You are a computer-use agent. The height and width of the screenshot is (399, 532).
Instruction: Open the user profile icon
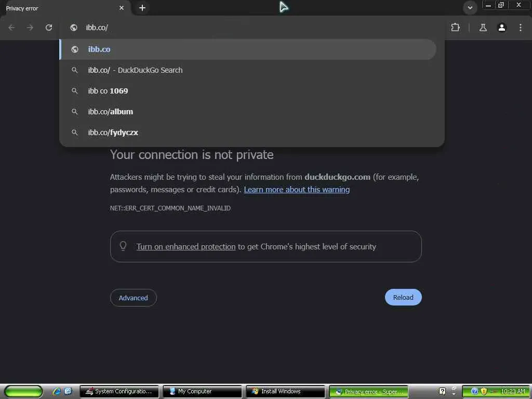coord(502,28)
